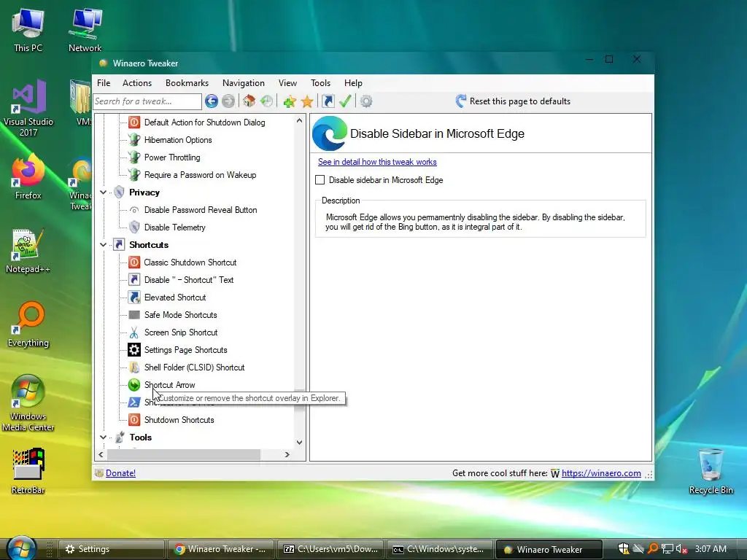This screenshot has height=560, width=747.
Task: Go to the home page icon
Action: point(249,101)
